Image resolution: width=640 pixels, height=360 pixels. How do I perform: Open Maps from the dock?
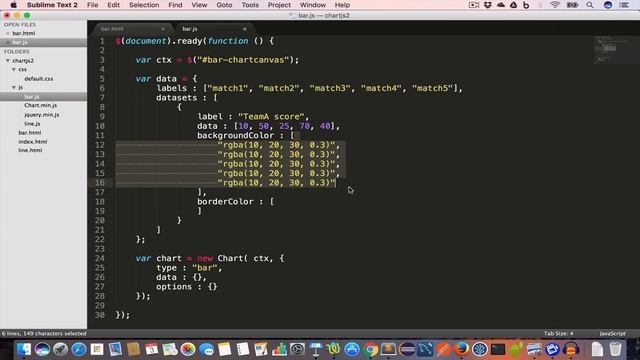click(170, 349)
